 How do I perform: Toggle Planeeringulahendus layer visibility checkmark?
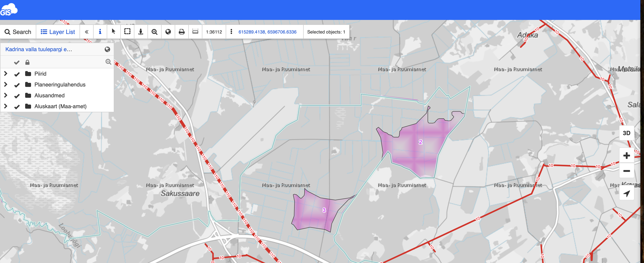point(17,85)
